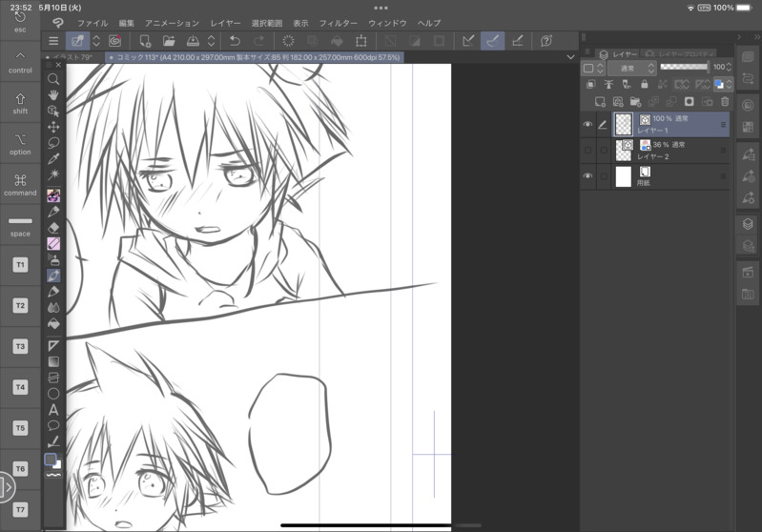
Task: Select the Move layer arrows tool
Action: 53,127
